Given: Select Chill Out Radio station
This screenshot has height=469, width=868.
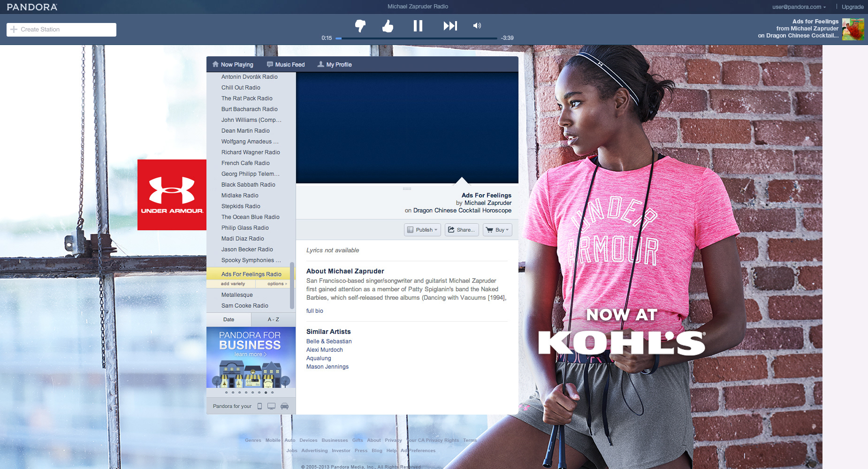Looking at the screenshot, I should (241, 88).
